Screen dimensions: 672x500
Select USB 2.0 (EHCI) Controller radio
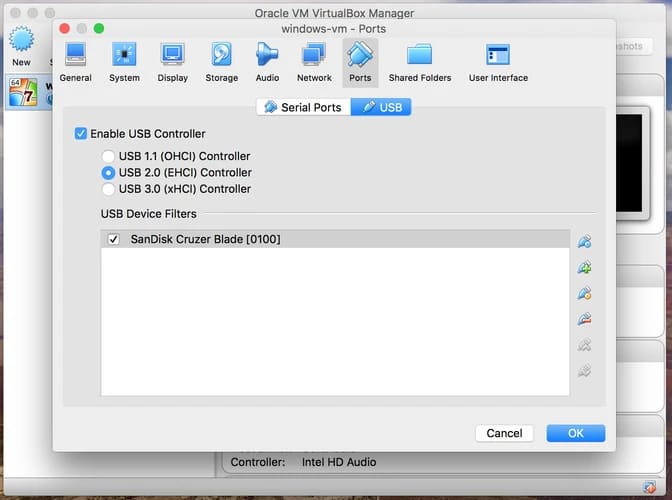(108, 173)
